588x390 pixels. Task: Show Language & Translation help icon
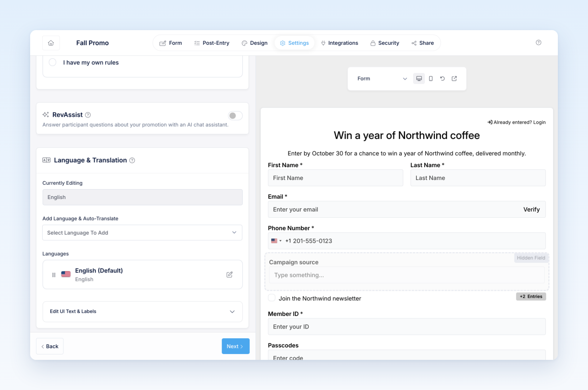pyautogui.click(x=132, y=160)
